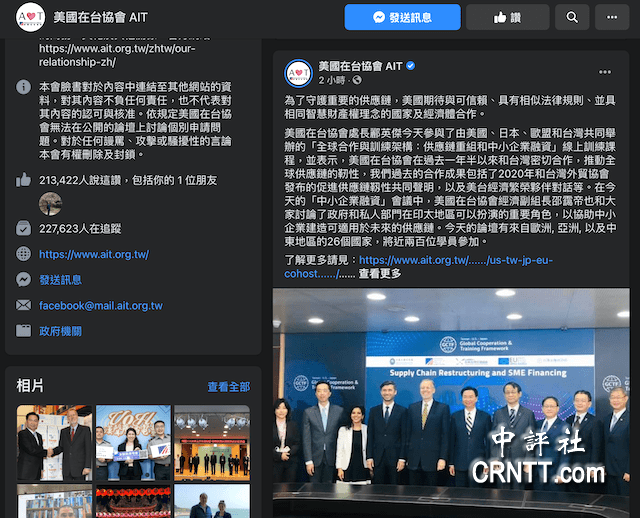Click the AIT page logo in header

click(x=30, y=17)
